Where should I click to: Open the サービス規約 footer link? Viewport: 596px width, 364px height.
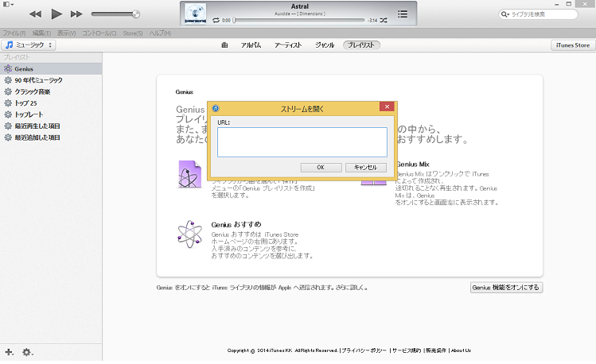tap(407, 350)
